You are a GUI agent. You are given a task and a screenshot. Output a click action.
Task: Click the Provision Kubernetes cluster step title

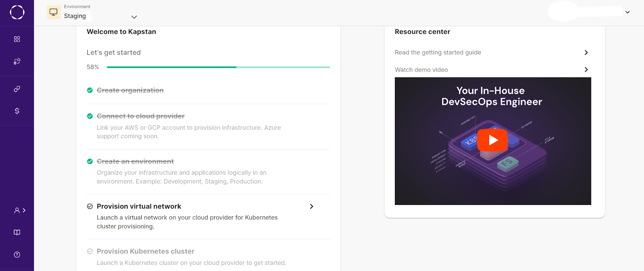tap(145, 251)
